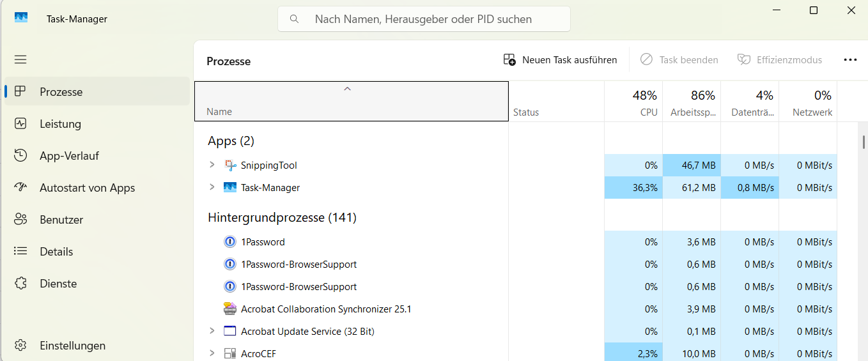Screen dimensions: 868x361
Task: Sort by the CPU column header
Action: tap(633, 101)
